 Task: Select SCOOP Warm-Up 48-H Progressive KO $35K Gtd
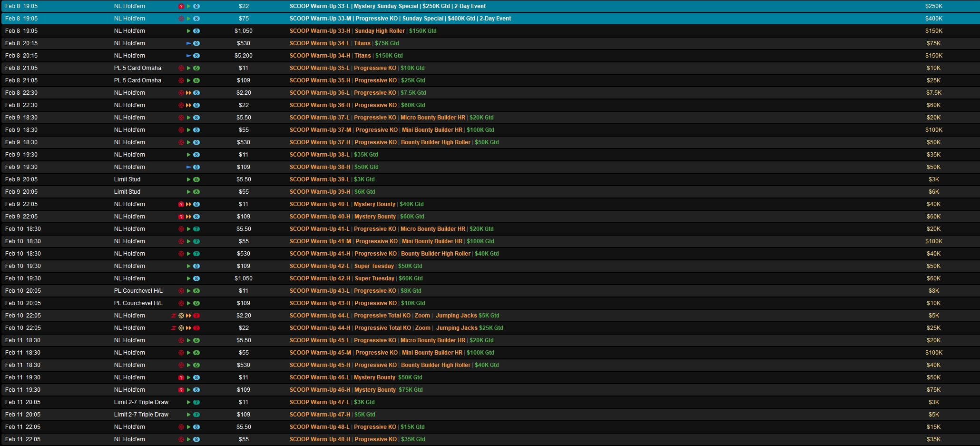[x=357, y=439]
